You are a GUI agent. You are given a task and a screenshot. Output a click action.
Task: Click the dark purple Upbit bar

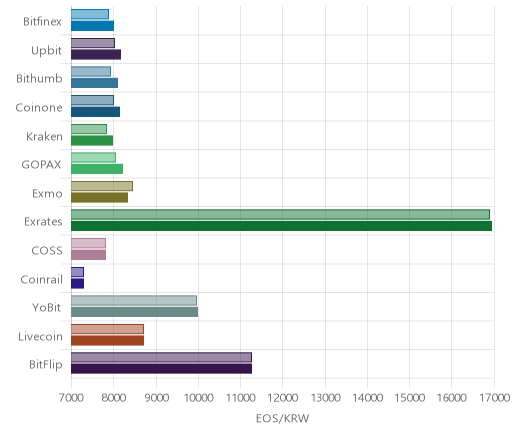tap(96, 54)
